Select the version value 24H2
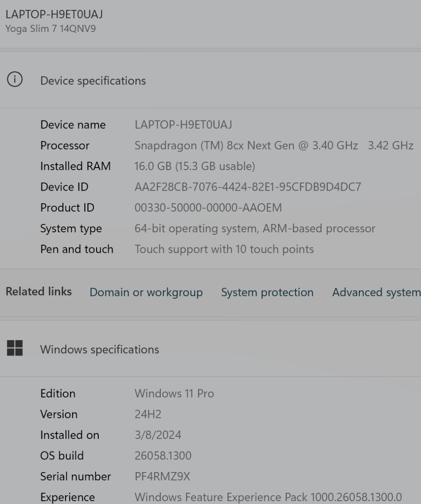 148,414
